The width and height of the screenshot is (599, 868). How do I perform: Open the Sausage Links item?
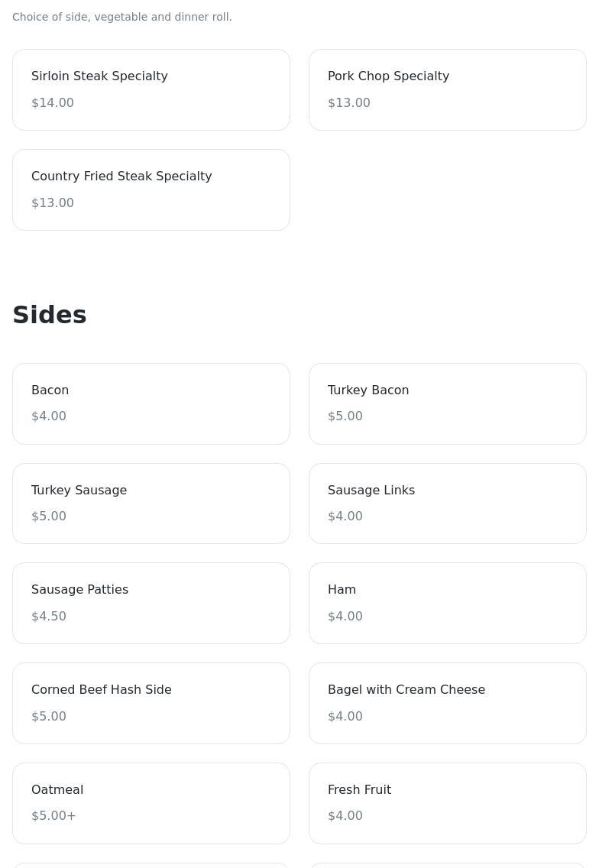pos(447,504)
